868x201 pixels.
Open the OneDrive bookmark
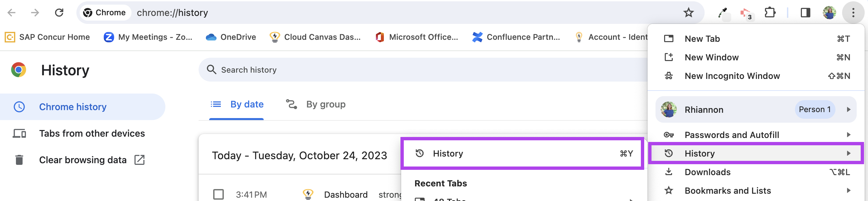coord(231,37)
